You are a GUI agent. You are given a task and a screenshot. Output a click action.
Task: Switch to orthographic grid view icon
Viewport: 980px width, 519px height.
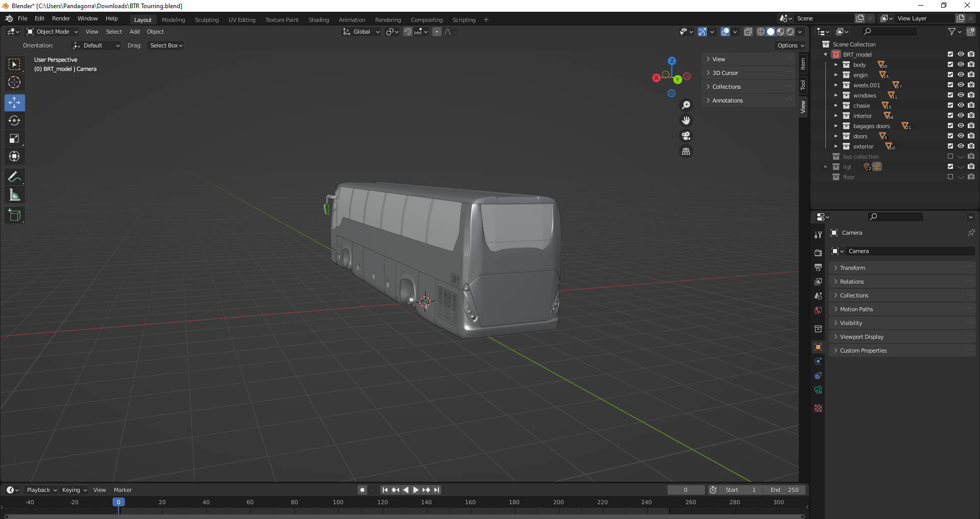(x=686, y=152)
